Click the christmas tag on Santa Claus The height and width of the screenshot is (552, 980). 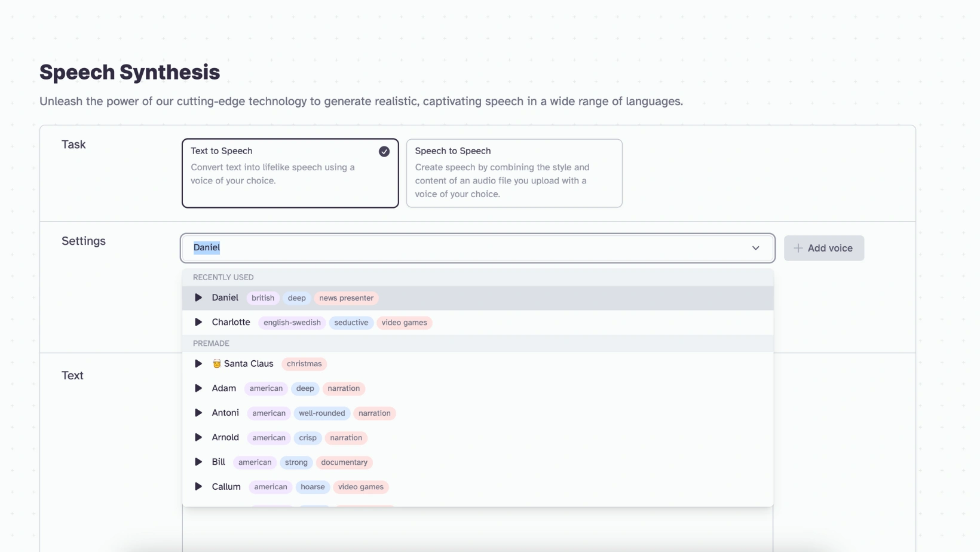pos(304,364)
